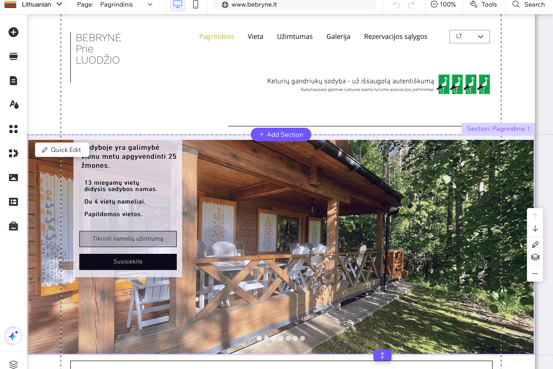Open the Layers icon at bottom left
The height and width of the screenshot is (369, 553).
coord(13,364)
